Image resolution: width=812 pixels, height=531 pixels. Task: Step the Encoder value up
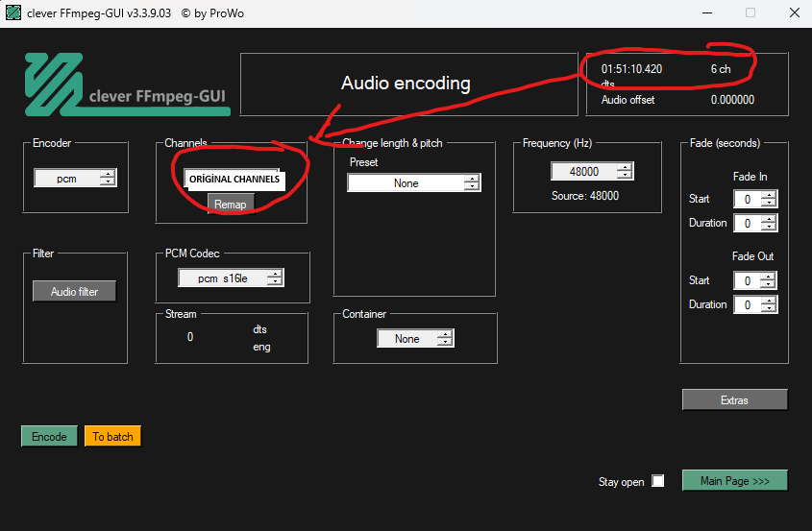108,174
